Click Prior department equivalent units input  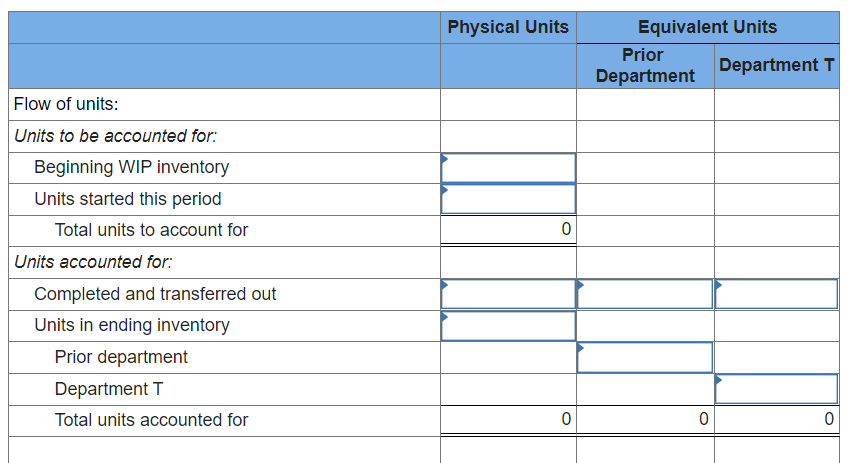pyautogui.click(x=645, y=357)
